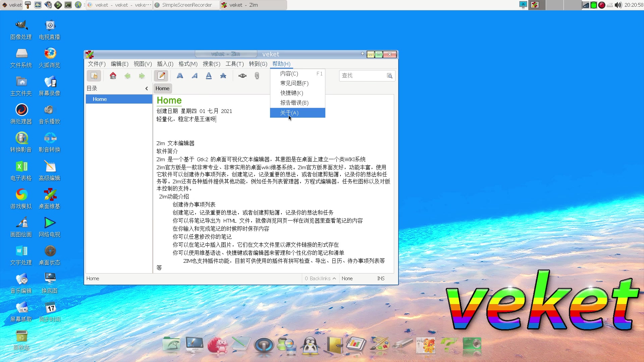Open 高级编辑 desktop icon
Screen dimensions: 644x362
50,171
